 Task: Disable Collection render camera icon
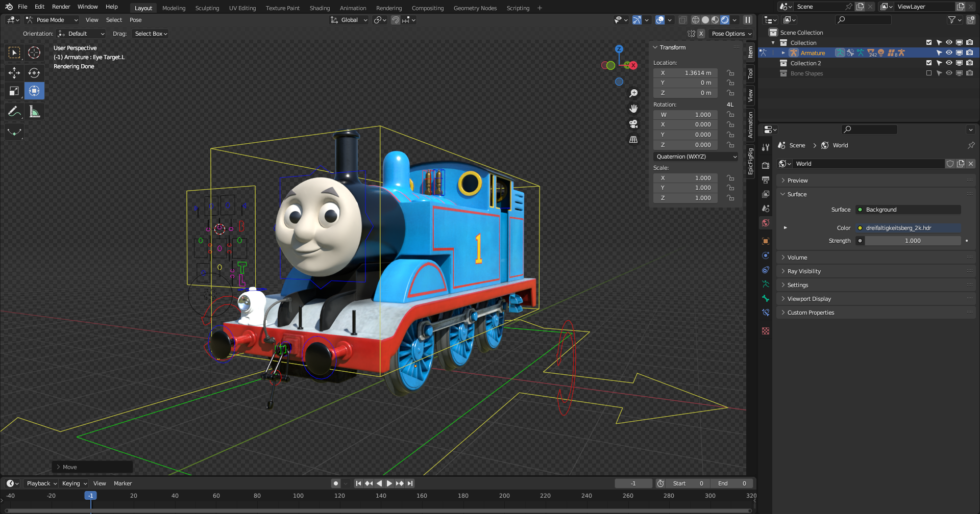click(969, 43)
